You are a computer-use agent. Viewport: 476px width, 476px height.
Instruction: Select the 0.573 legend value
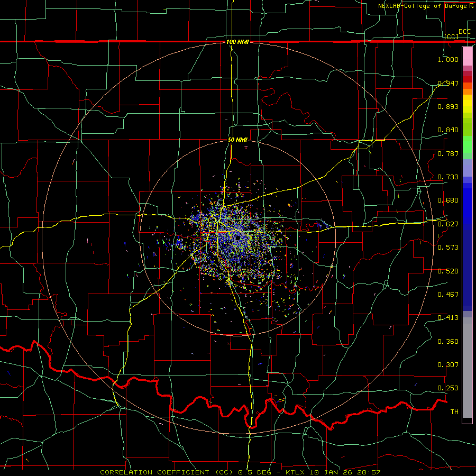[448, 248]
